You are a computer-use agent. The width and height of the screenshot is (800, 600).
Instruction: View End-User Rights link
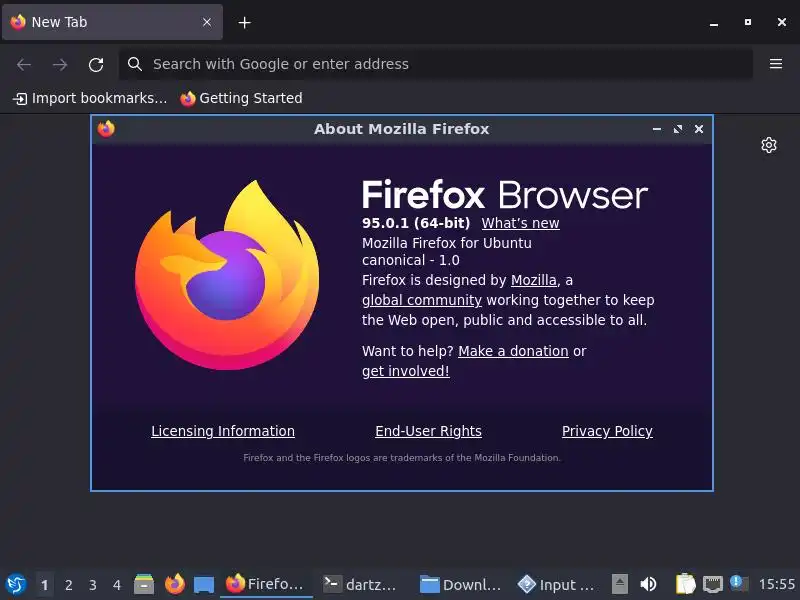point(429,431)
